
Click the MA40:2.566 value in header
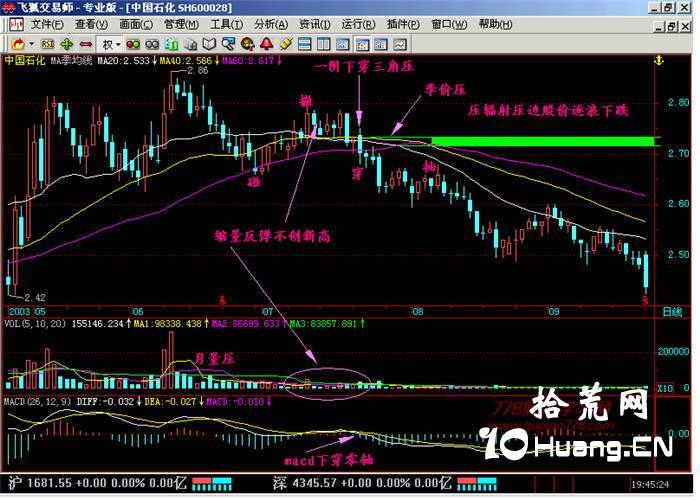[186, 60]
